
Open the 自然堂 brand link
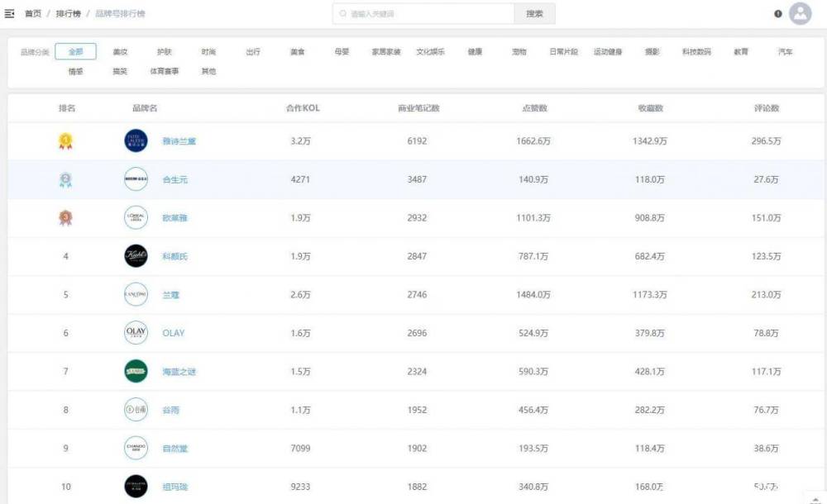tap(174, 449)
